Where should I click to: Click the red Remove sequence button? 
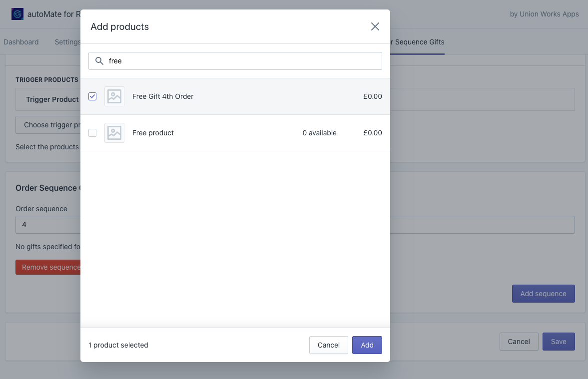tap(48, 267)
